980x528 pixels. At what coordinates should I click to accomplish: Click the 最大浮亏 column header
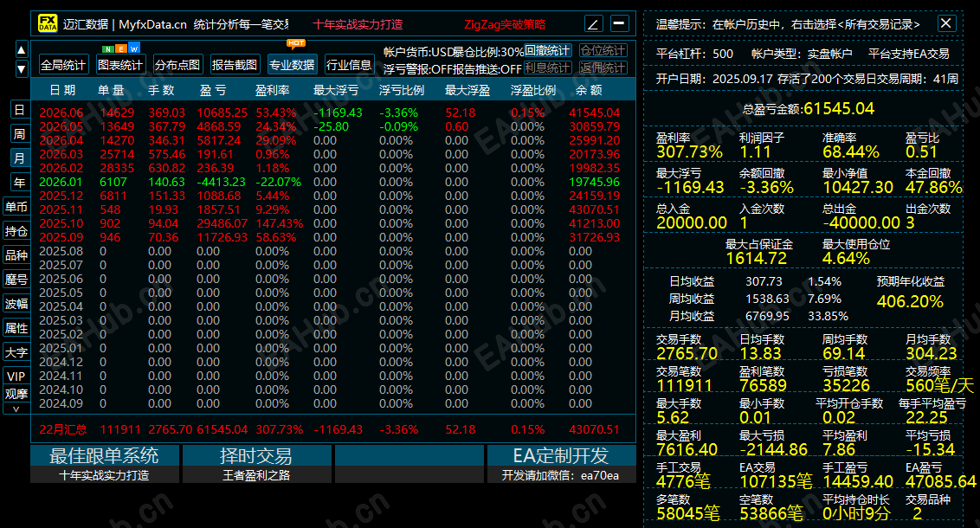(336, 90)
